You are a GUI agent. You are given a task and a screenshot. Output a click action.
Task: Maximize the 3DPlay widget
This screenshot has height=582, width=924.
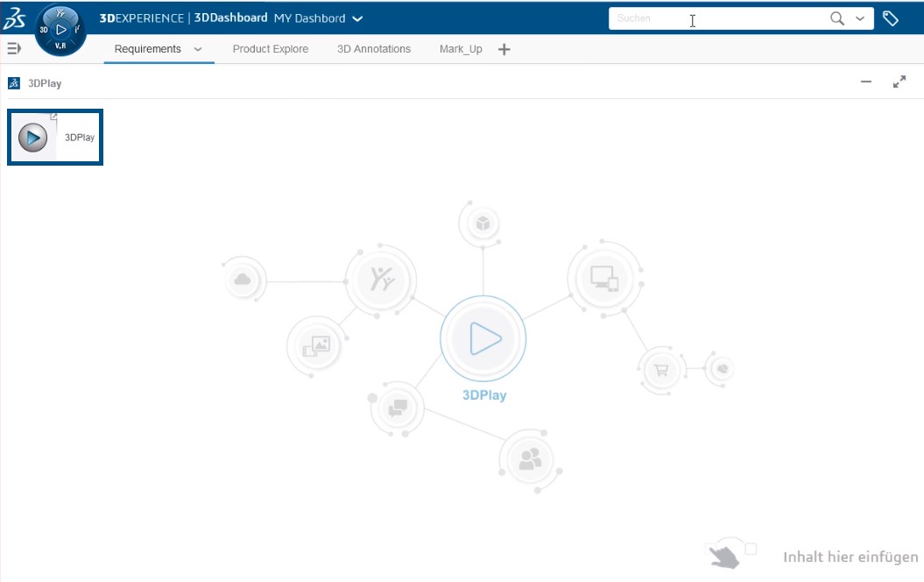point(899,82)
